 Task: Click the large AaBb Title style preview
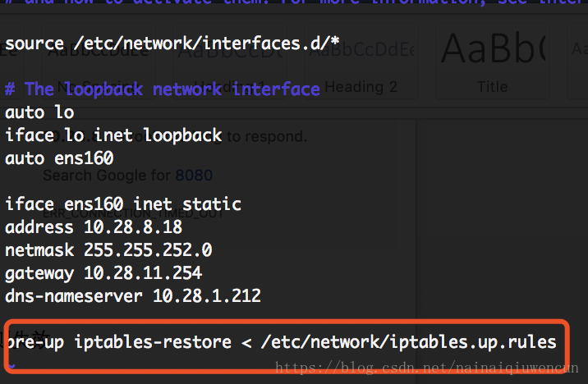tap(492, 51)
